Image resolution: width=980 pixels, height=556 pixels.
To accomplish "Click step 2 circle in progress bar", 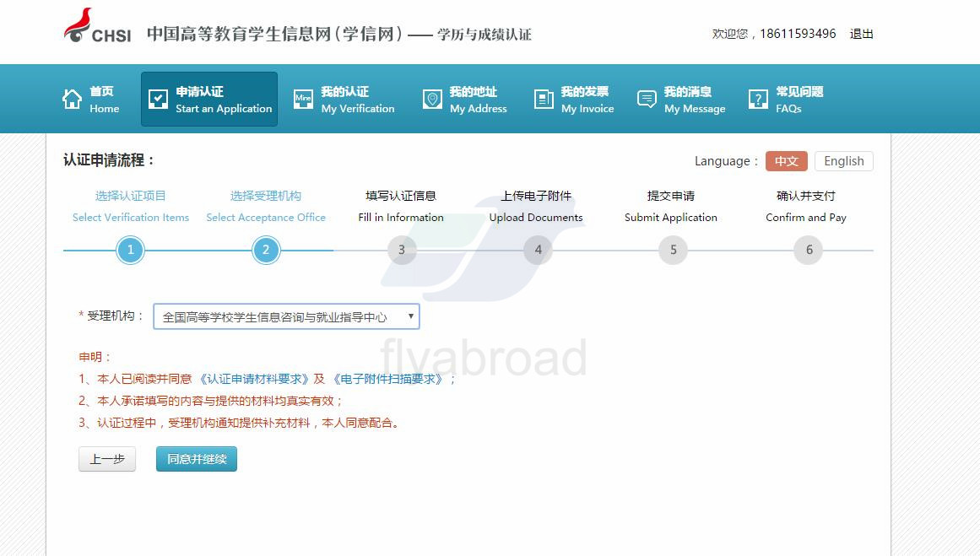I will coord(266,250).
